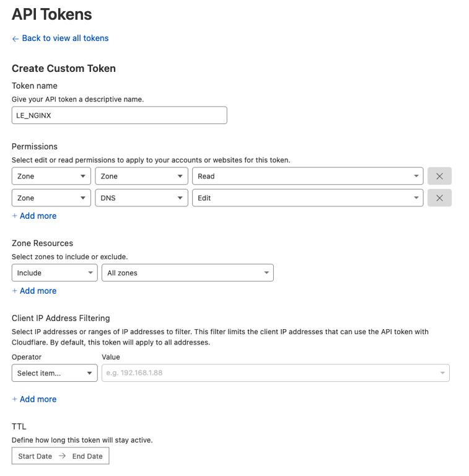Expand the All zones dropdown
This screenshot has width=469, height=476.
(x=187, y=273)
